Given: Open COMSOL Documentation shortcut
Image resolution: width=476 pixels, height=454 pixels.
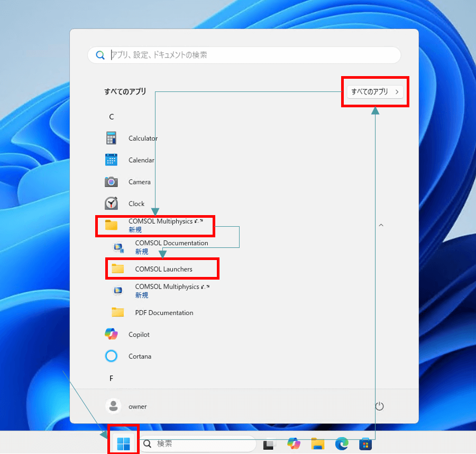Looking at the screenshot, I should (171, 247).
